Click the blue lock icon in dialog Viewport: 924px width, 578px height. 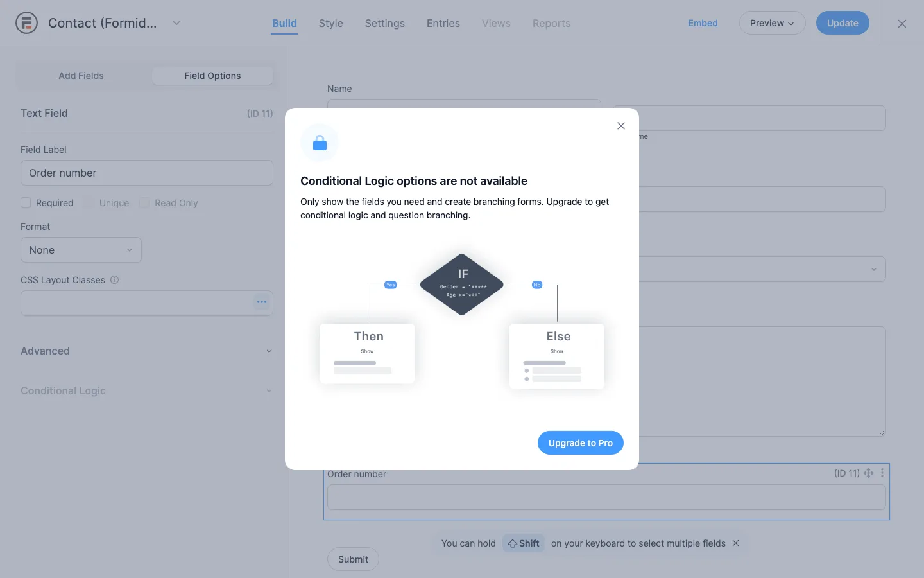[x=320, y=143]
